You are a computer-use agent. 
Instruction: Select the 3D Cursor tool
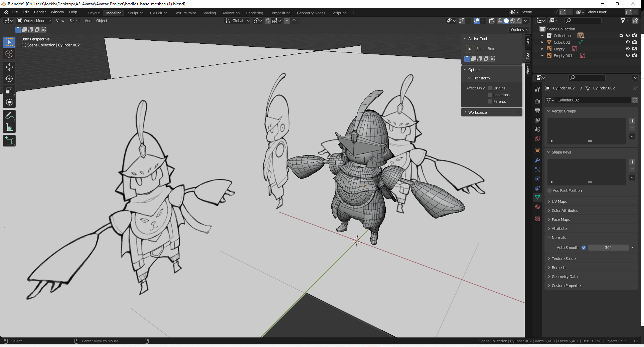tap(9, 54)
